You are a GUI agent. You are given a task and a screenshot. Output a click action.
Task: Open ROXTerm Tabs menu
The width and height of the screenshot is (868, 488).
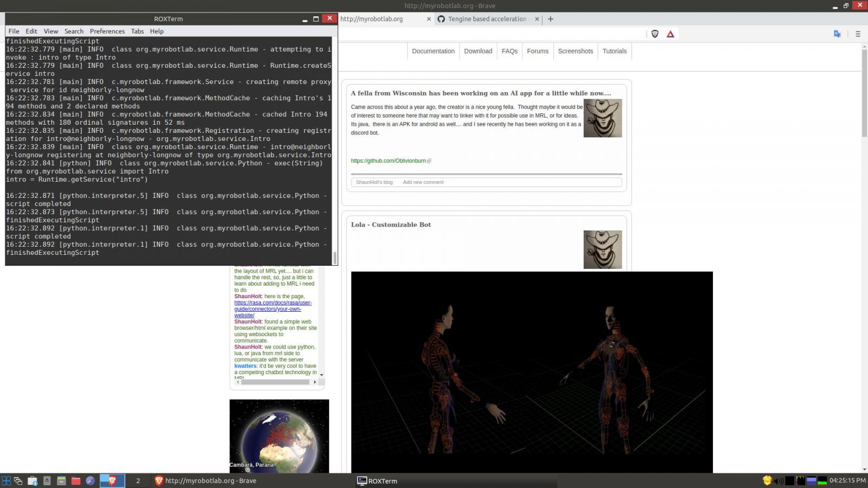pyautogui.click(x=137, y=31)
